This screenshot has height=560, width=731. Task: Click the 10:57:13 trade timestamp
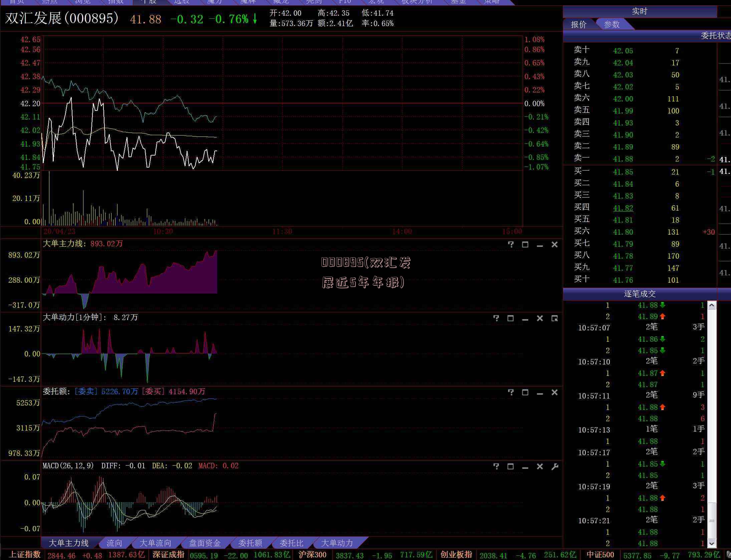(594, 430)
